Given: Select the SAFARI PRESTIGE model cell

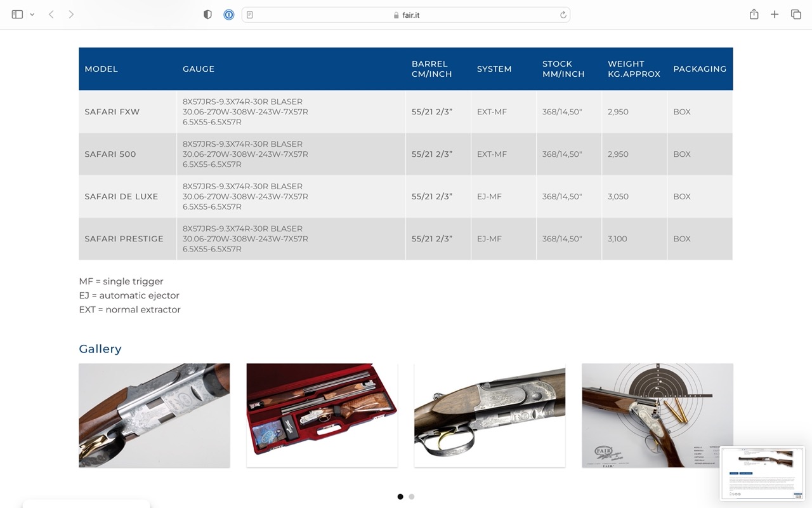Looking at the screenshot, I should [x=128, y=239].
